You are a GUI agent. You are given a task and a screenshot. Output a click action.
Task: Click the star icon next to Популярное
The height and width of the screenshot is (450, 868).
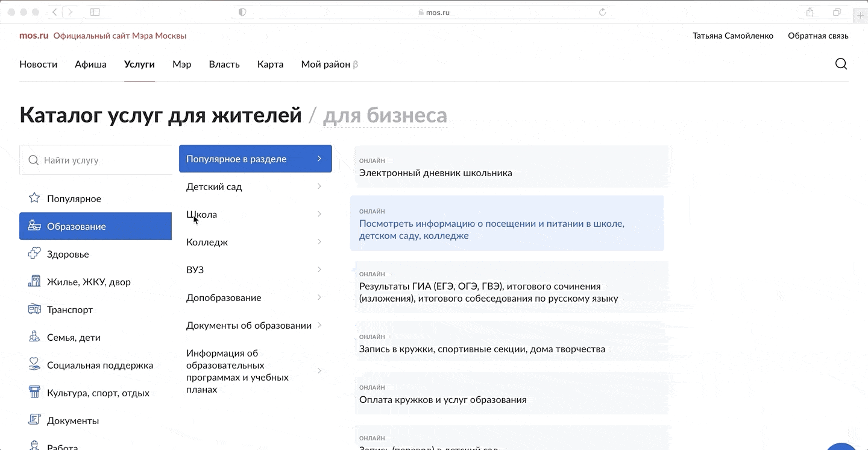point(34,198)
